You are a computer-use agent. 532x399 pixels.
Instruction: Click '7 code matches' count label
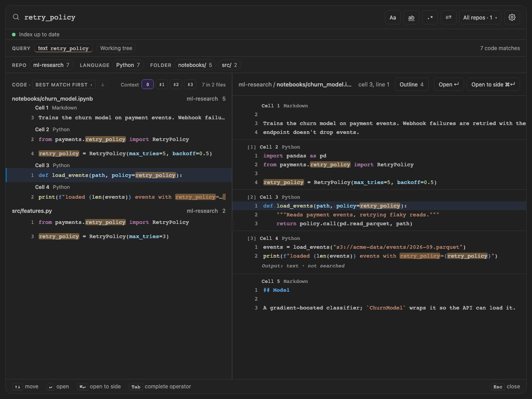click(x=500, y=48)
